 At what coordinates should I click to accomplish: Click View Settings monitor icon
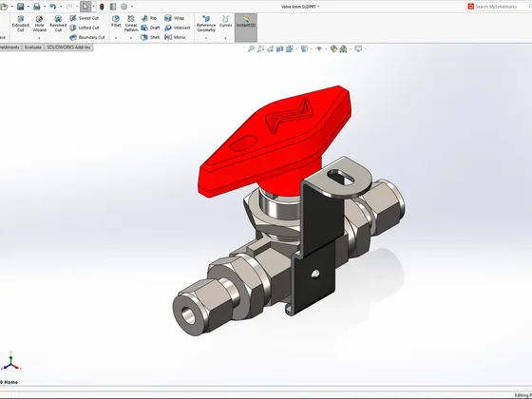click(x=358, y=48)
